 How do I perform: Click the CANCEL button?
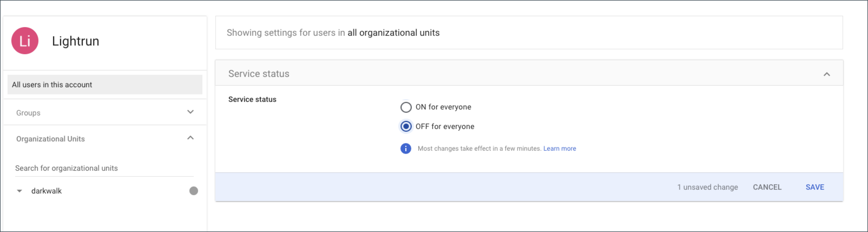[767, 188]
